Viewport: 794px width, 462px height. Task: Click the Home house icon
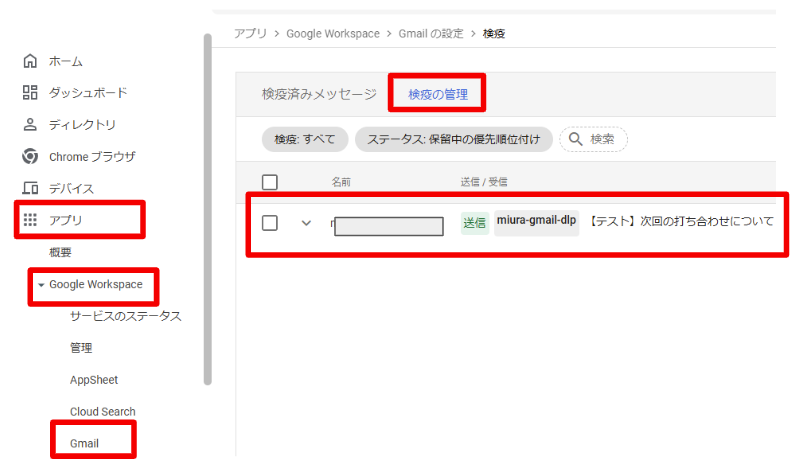coord(30,61)
